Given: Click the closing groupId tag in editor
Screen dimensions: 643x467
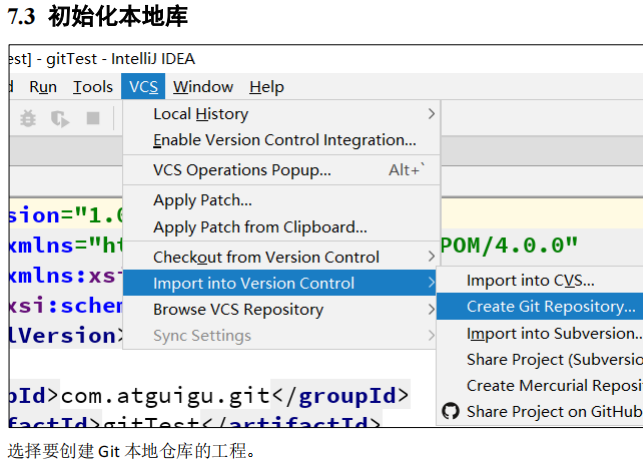Looking at the screenshot, I should (x=340, y=395).
